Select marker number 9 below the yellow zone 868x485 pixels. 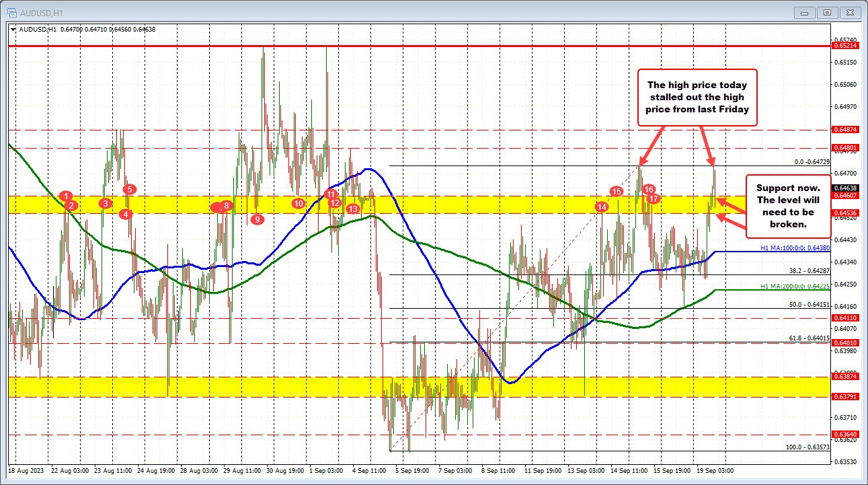[x=258, y=219]
